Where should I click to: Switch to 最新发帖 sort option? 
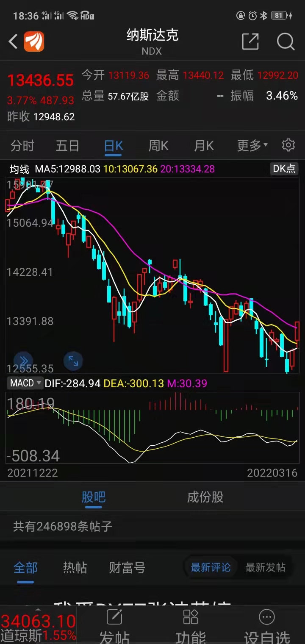266,567
